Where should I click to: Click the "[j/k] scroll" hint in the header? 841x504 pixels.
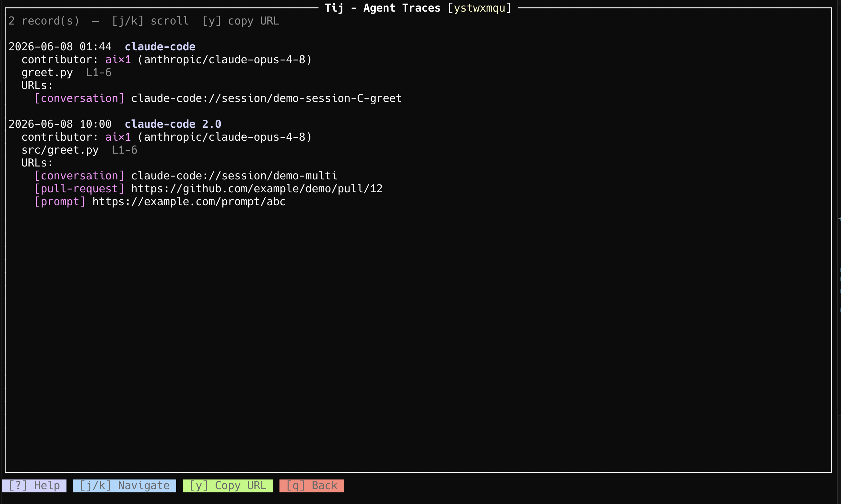[150, 21]
